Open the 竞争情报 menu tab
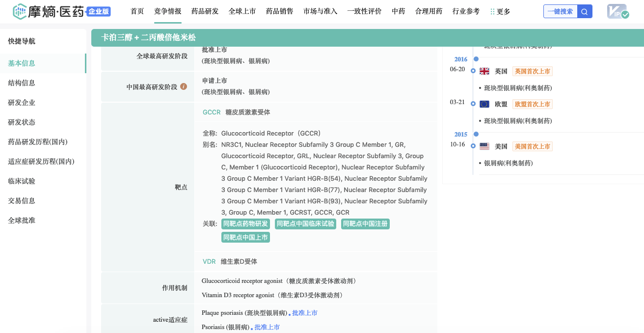Image resolution: width=644 pixels, height=333 pixels. click(167, 11)
